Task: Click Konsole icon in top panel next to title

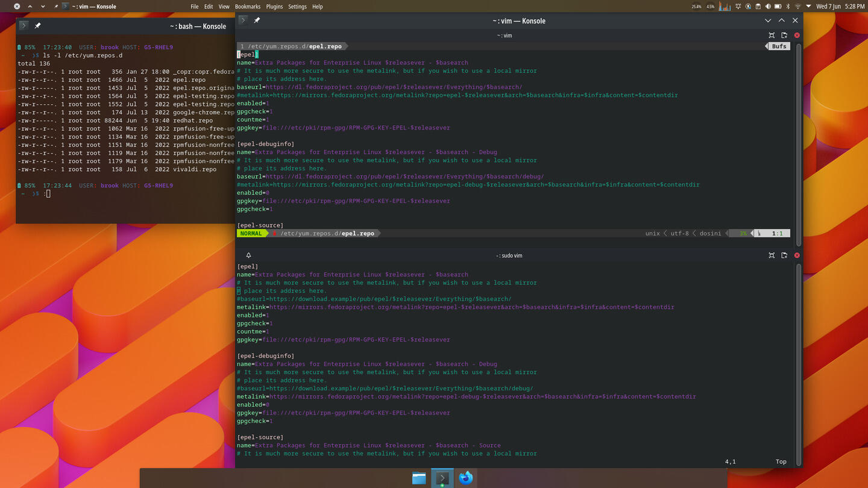Action: [66, 7]
